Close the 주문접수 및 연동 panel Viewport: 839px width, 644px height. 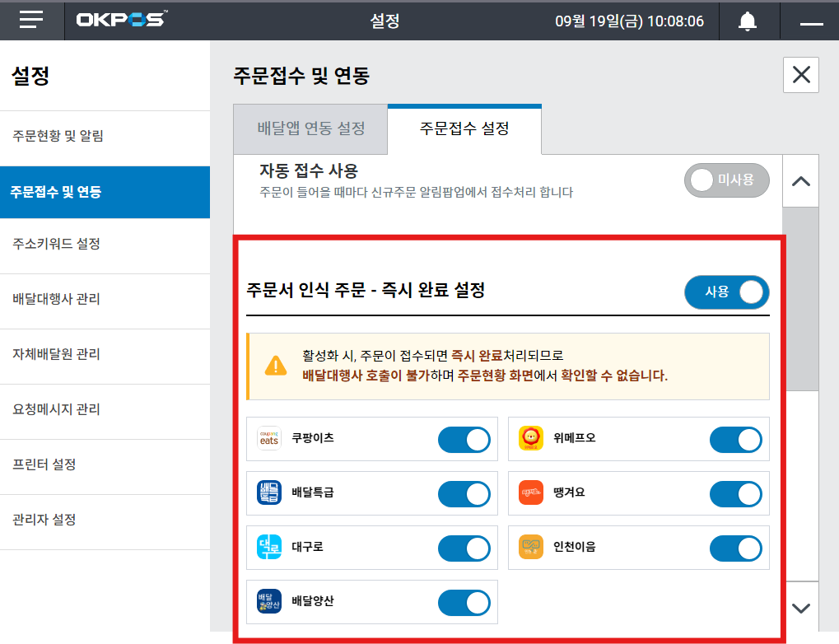tap(800, 75)
